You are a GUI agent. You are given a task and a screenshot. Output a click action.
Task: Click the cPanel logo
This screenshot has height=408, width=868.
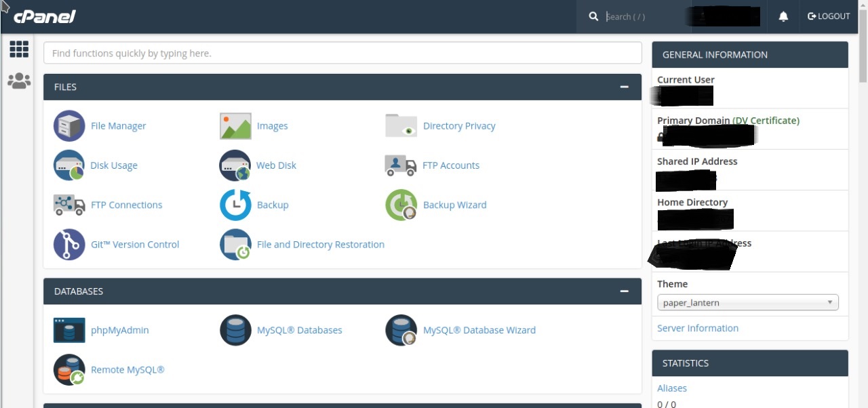pyautogui.click(x=45, y=16)
